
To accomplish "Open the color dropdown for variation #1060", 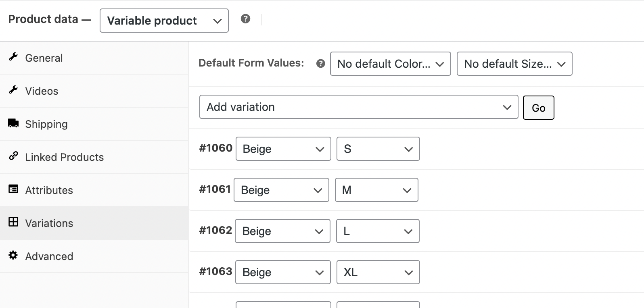I will pos(283,149).
